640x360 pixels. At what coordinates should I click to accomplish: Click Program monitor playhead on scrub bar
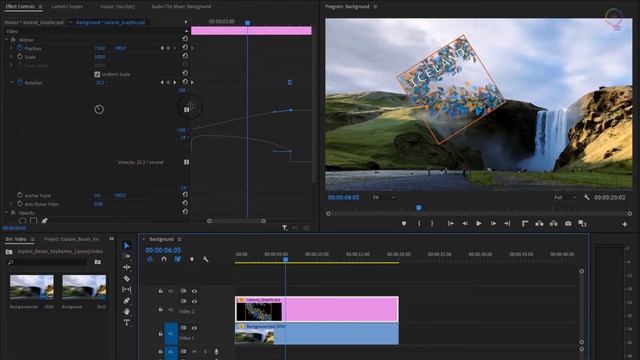418,208
